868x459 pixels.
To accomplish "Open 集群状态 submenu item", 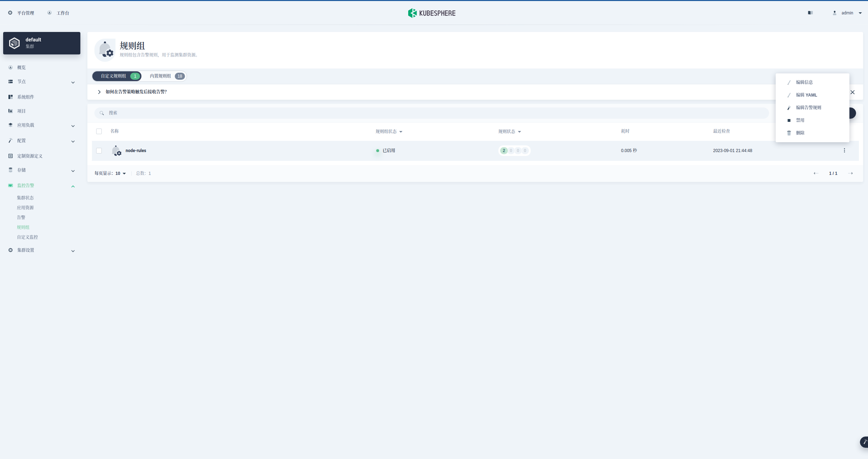I will point(25,198).
